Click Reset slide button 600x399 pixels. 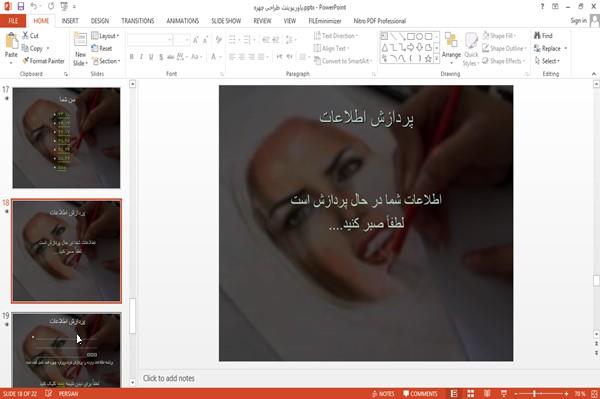102,48
